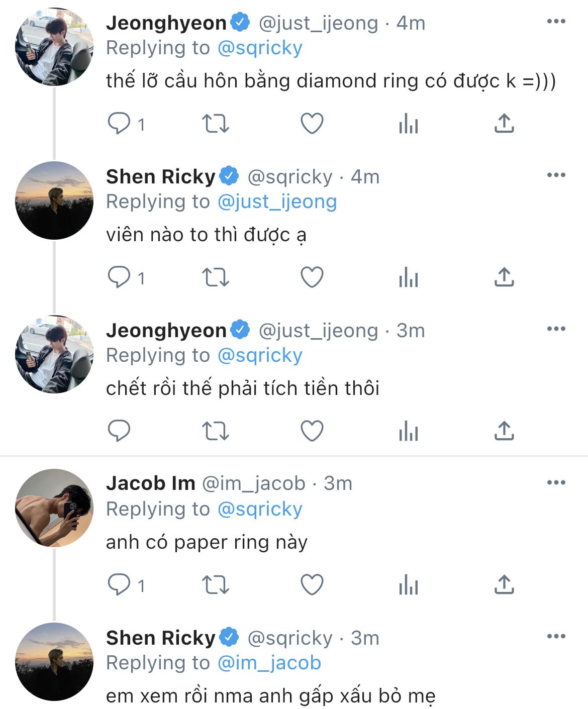Like Jacob Im's paper ring tweet

coord(312,585)
